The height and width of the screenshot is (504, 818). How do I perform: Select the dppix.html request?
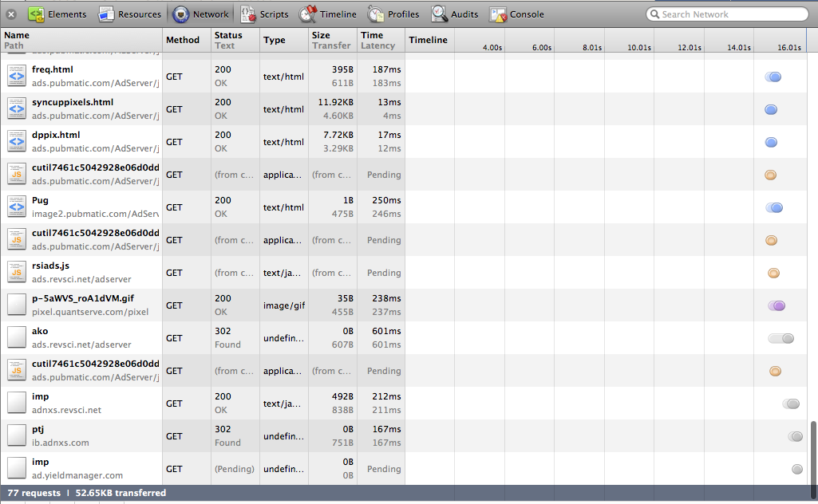tap(56, 135)
